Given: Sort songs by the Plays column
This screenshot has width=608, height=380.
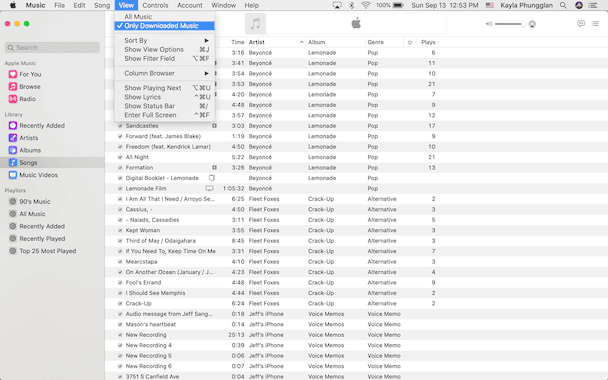Looking at the screenshot, I should [427, 42].
